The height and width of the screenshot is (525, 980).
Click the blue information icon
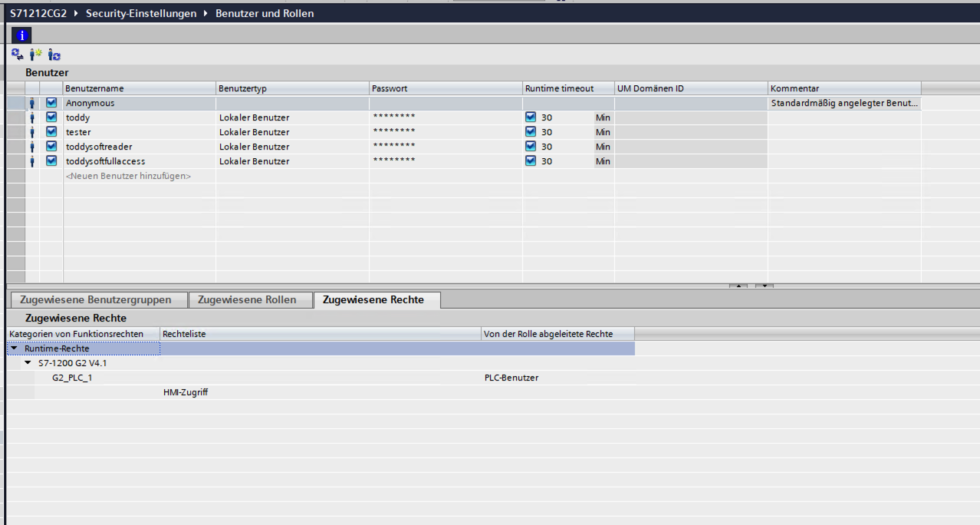coord(23,35)
